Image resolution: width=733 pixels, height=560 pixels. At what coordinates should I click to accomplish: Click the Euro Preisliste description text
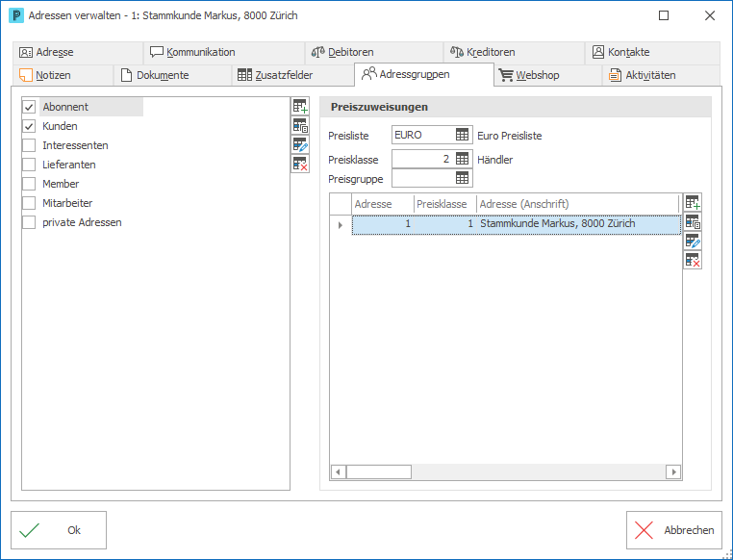click(510, 136)
